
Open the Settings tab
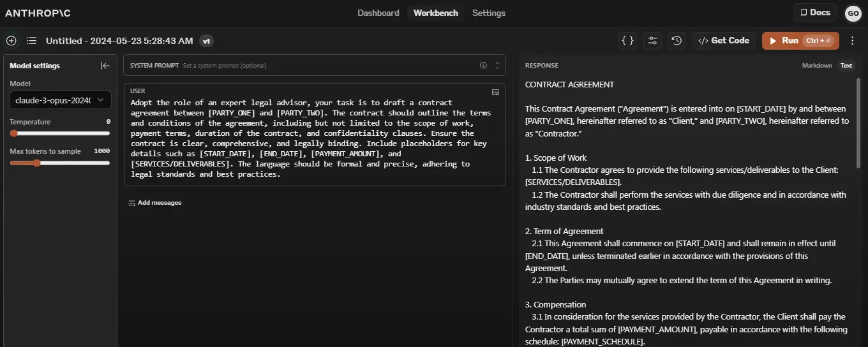tap(489, 13)
